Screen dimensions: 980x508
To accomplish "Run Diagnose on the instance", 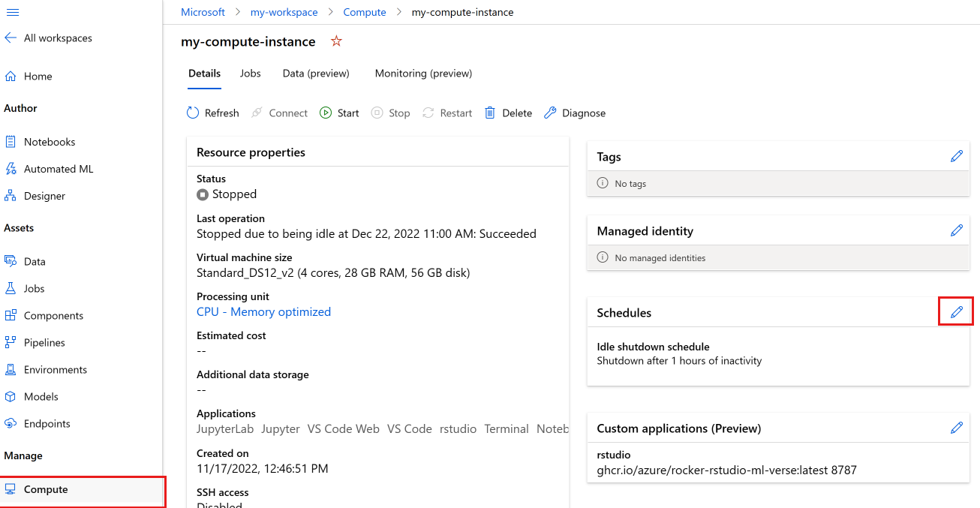I will (x=575, y=113).
